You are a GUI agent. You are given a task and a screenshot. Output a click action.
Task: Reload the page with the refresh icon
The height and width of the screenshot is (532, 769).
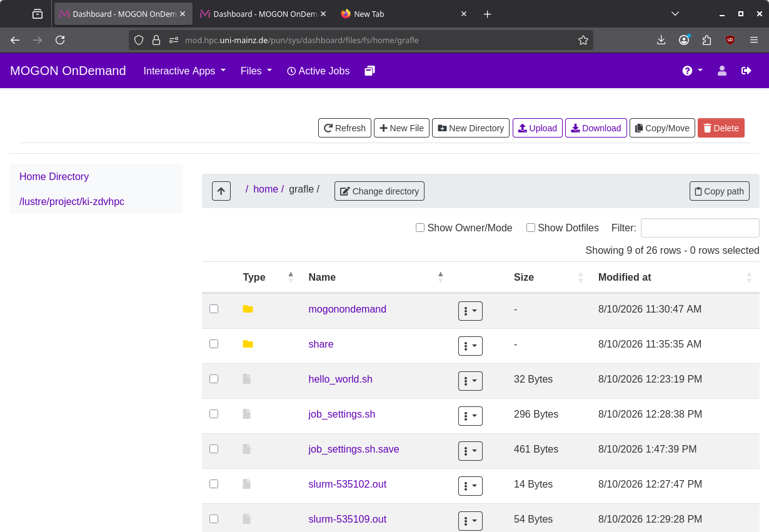click(x=60, y=40)
